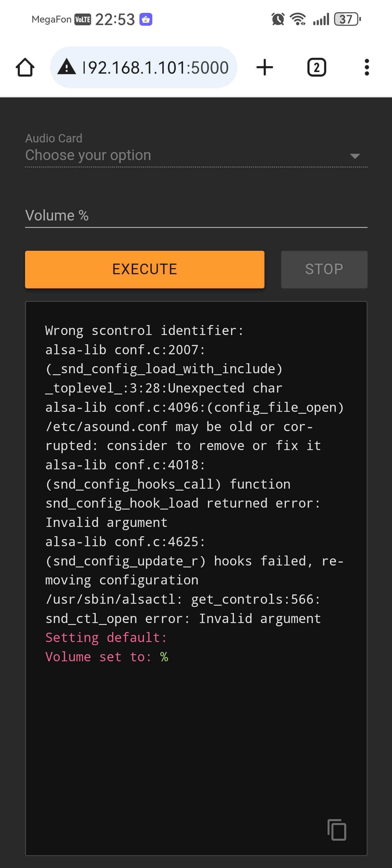Viewport: 392px width, 868px height.
Task: Tap the battery level indicator
Action: pos(347,19)
